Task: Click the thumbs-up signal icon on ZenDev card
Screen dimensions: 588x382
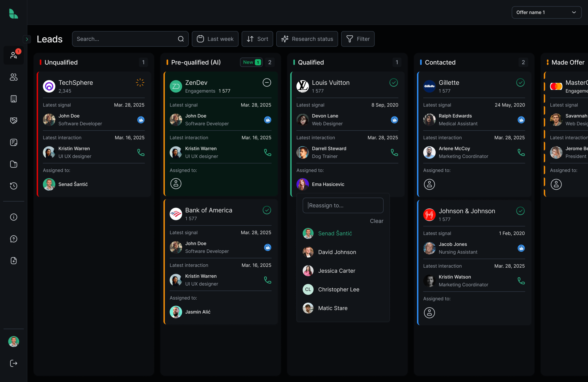Action: [268, 119]
